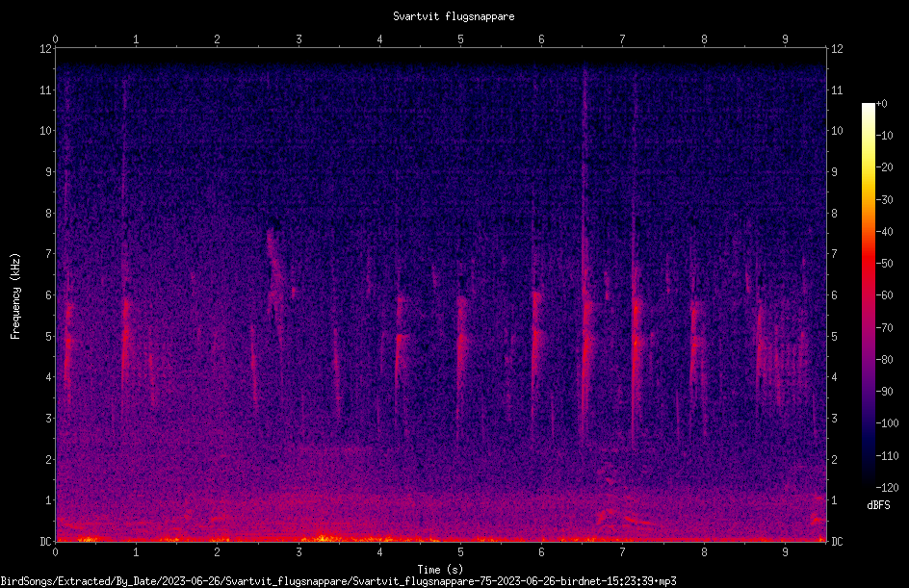Click the "3" tick on the left frequency axis
The width and height of the screenshot is (909, 588).
[x=48, y=419]
